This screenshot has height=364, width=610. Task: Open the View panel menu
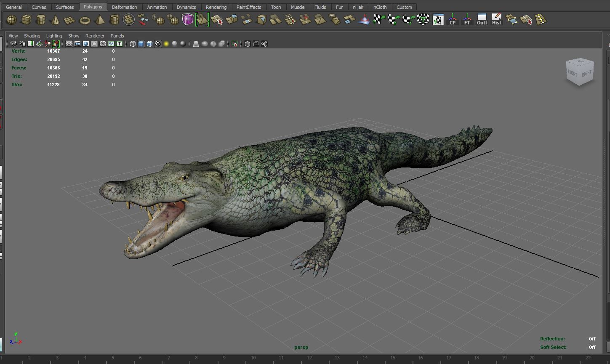[x=13, y=36]
